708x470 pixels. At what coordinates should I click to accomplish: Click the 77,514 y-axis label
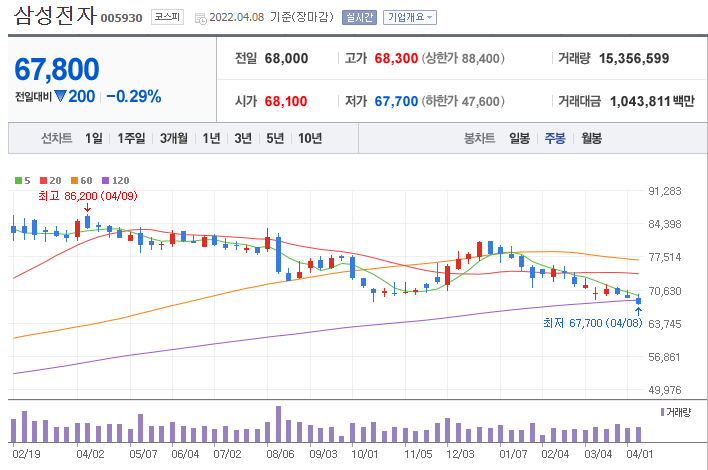pyautogui.click(x=665, y=257)
